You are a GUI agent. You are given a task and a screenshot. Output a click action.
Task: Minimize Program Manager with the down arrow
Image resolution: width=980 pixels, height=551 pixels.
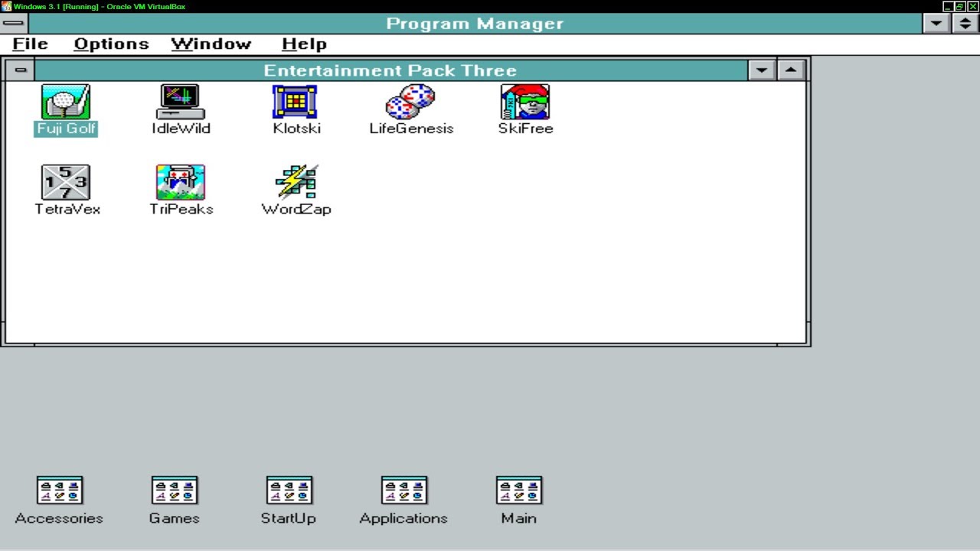936,23
